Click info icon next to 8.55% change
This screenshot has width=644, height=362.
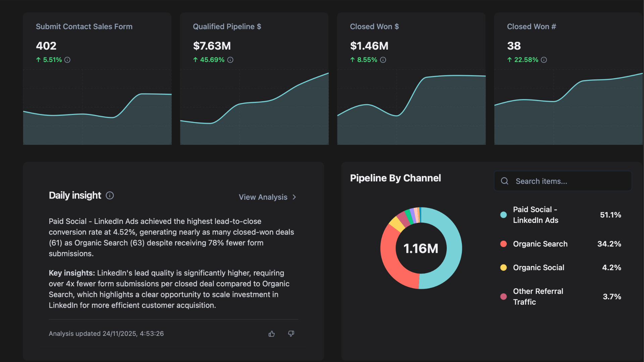point(383,60)
